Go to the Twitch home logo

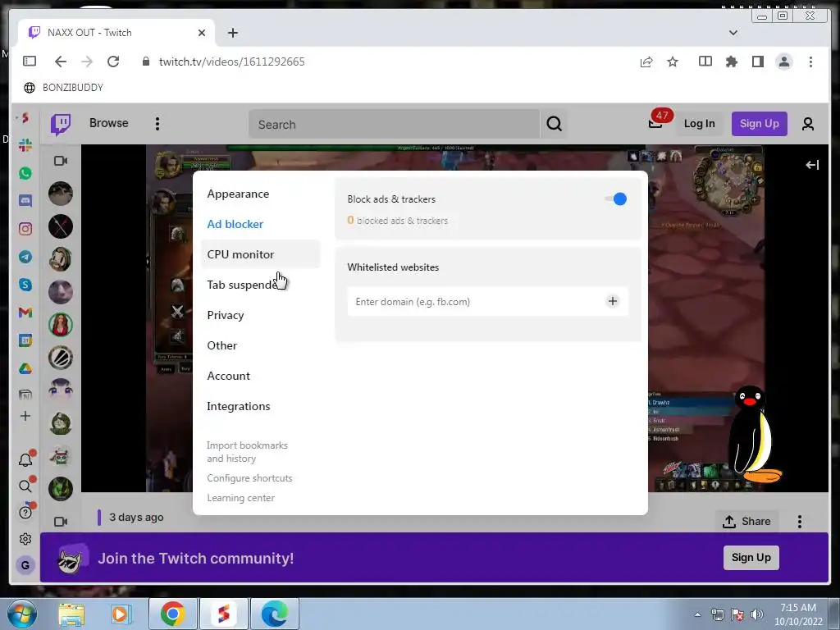click(x=61, y=124)
